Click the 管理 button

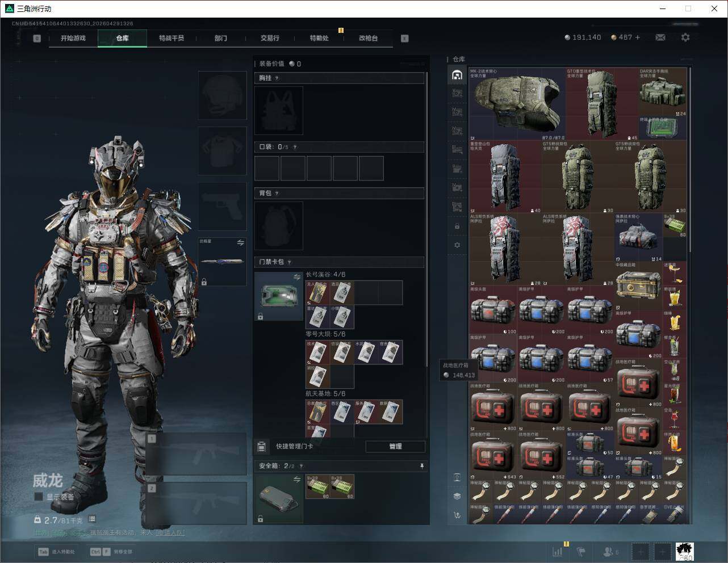(x=395, y=447)
